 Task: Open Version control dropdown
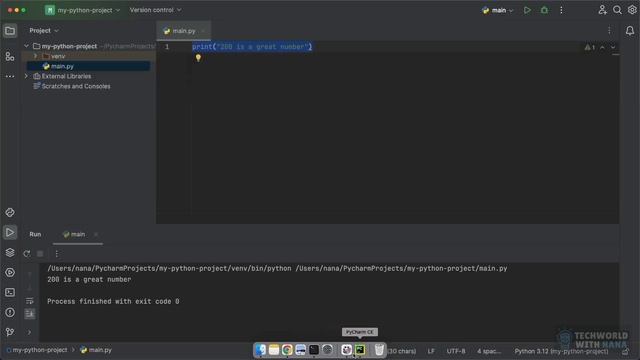pyautogui.click(x=156, y=10)
